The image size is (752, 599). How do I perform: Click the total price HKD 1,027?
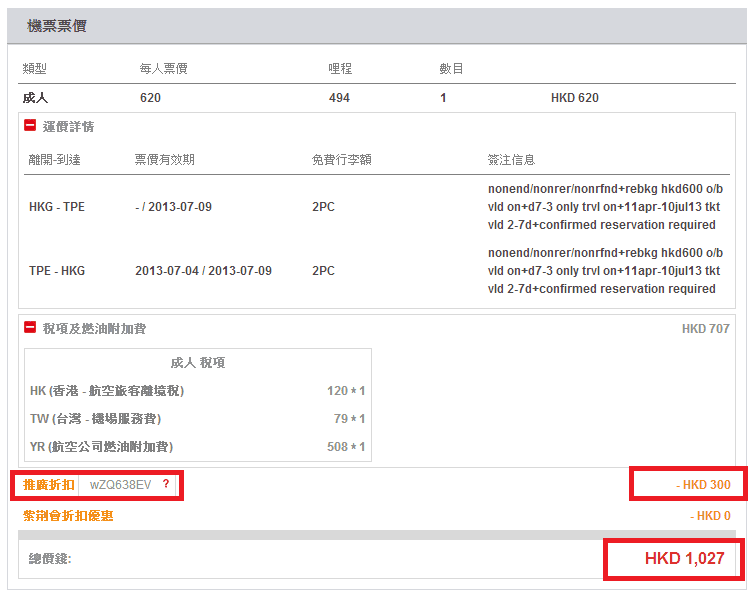(684, 559)
